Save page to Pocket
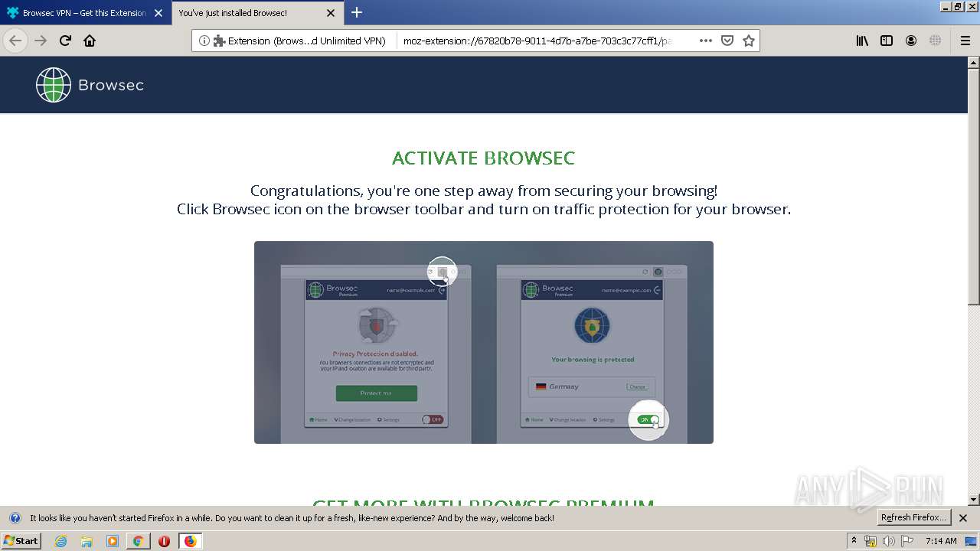This screenshot has width=980, height=551. 727,41
